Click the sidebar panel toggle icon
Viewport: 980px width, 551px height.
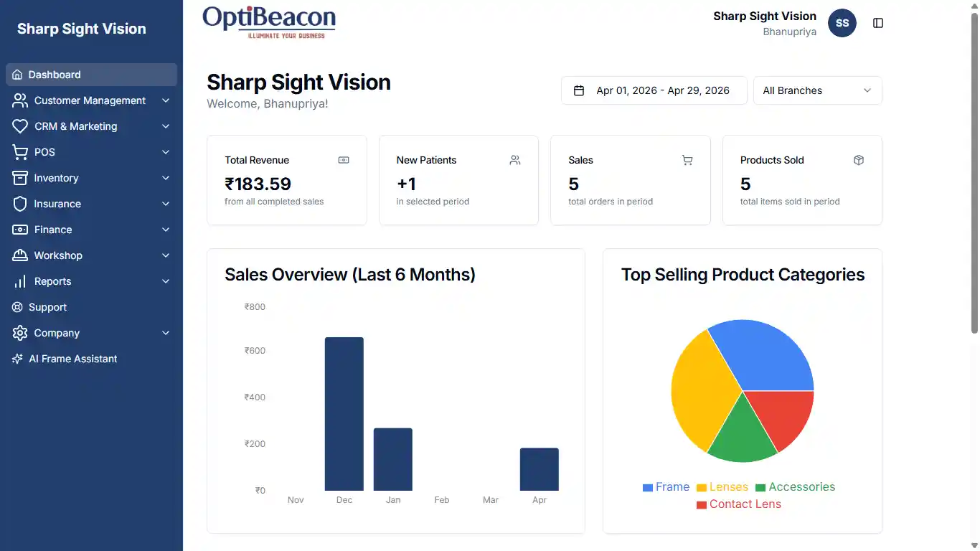click(x=878, y=23)
